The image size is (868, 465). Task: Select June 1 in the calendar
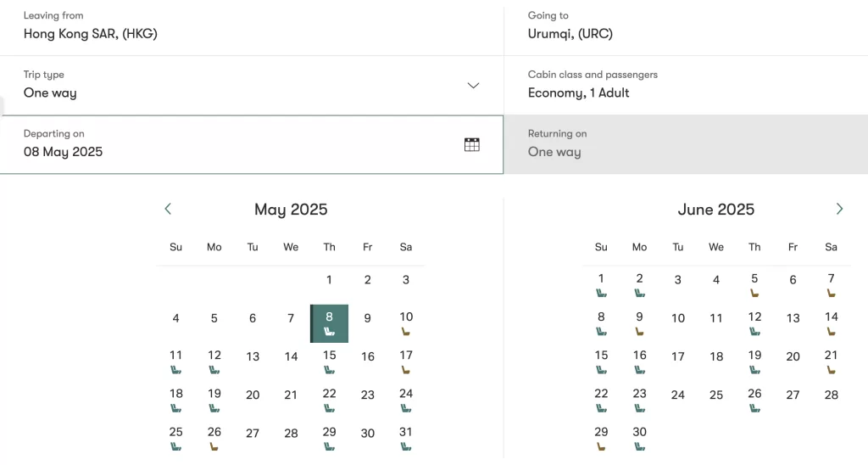pos(601,285)
